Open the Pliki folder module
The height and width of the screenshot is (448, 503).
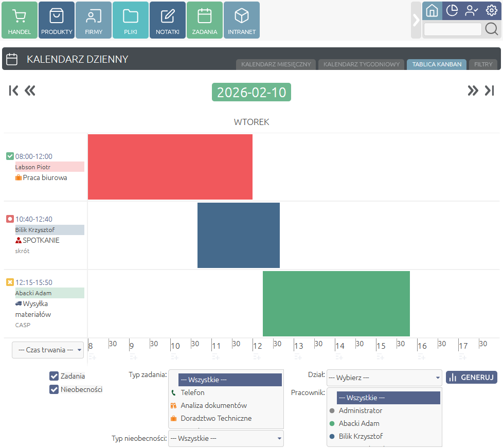(131, 21)
